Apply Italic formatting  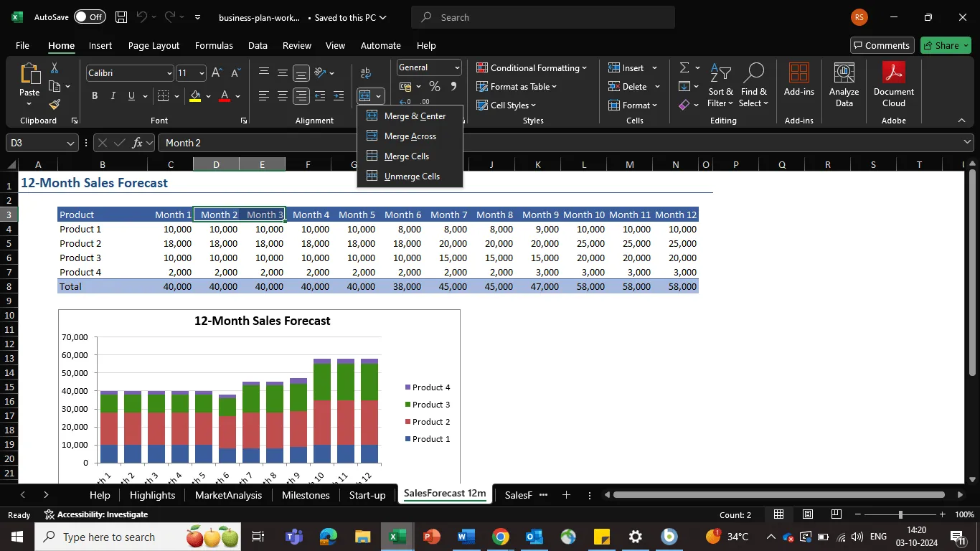[x=113, y=96]
